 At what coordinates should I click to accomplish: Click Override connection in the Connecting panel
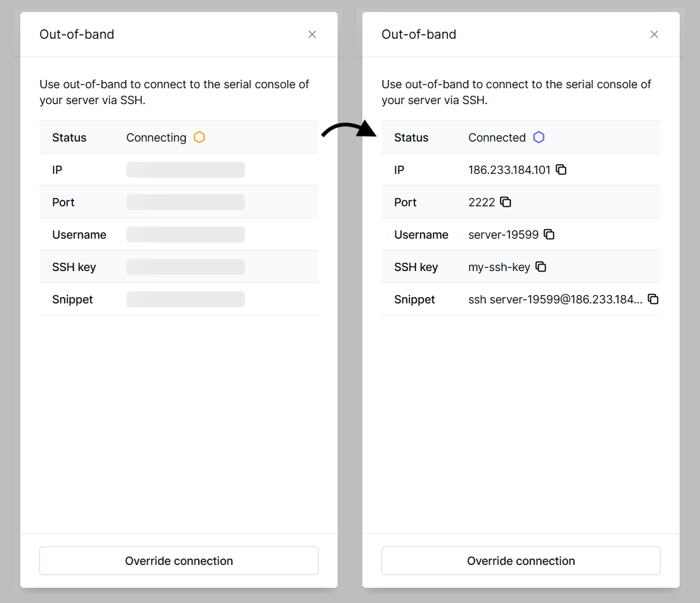tap(178, 560)
